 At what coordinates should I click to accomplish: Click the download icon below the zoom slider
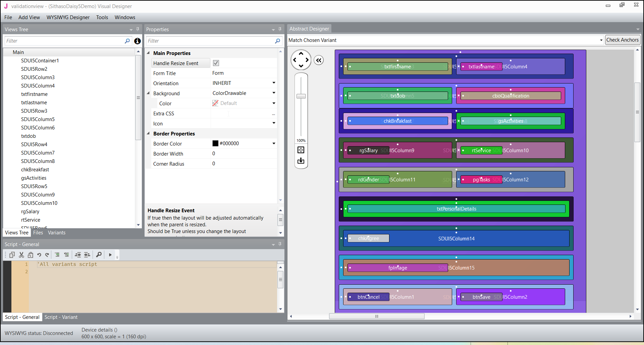tap(301, 161)
